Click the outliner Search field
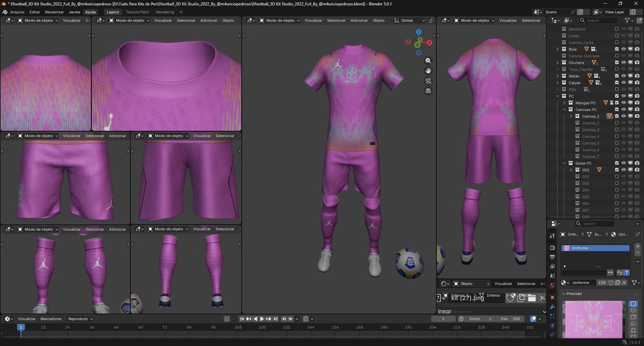 click(599, 20)
